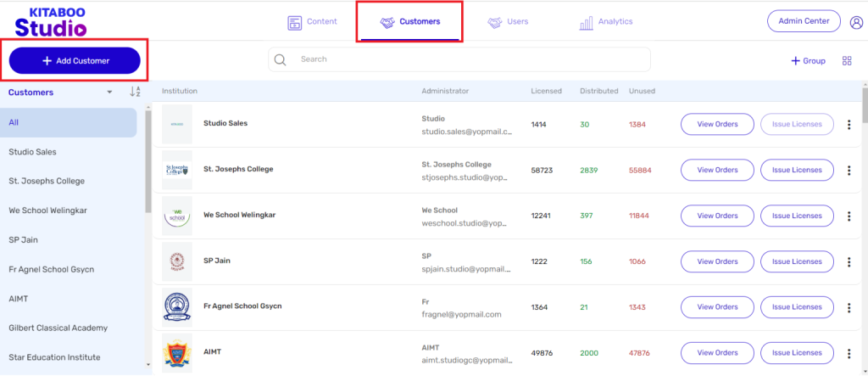The height and width of the screenshot is (376, 868).
Task: Click the Add Customer button
Action: tap(75, 61)
